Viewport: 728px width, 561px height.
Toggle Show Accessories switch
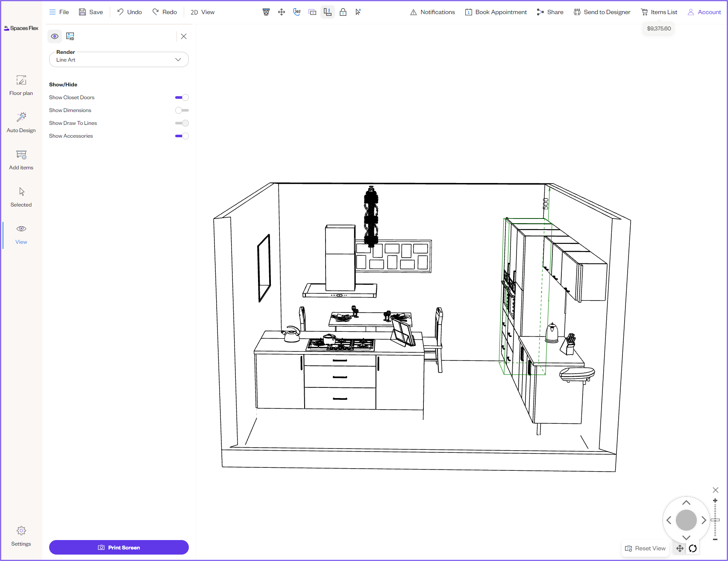[182, 136]
